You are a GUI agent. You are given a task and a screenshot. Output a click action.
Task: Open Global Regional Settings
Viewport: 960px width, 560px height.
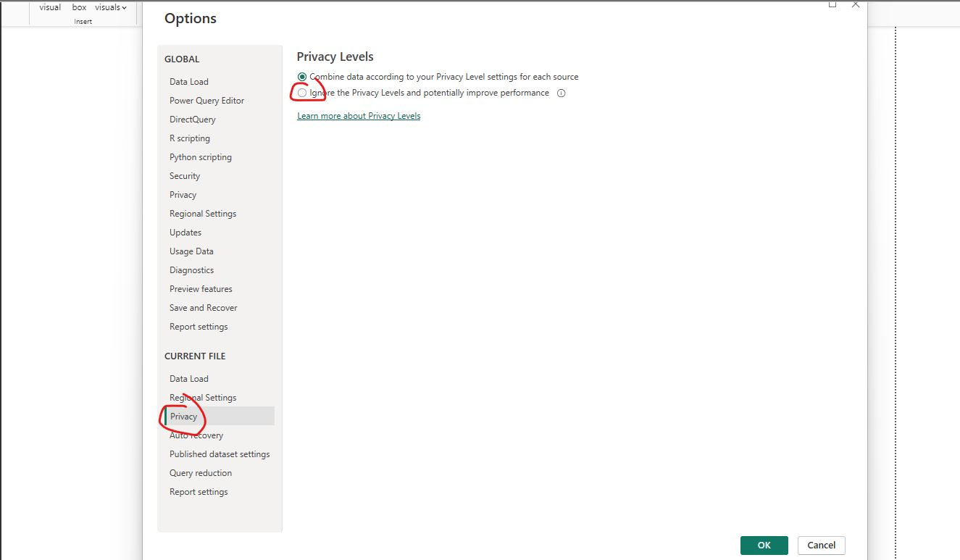203,214
